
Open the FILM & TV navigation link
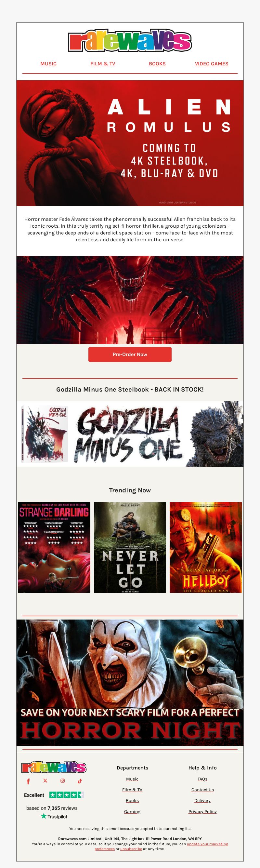(103, 64)
